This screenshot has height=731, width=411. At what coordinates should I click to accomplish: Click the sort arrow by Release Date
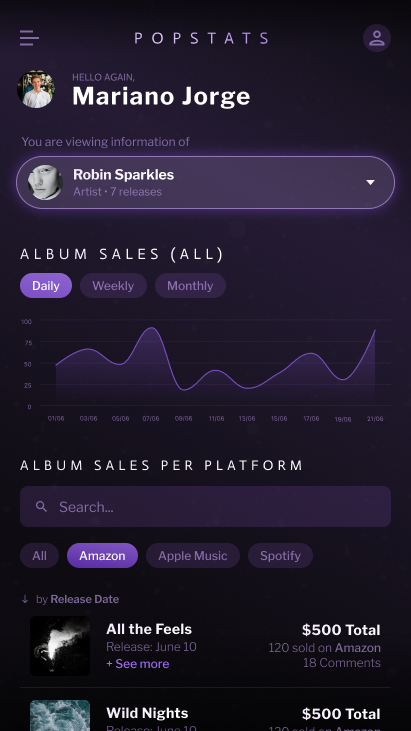pos(25,599)
